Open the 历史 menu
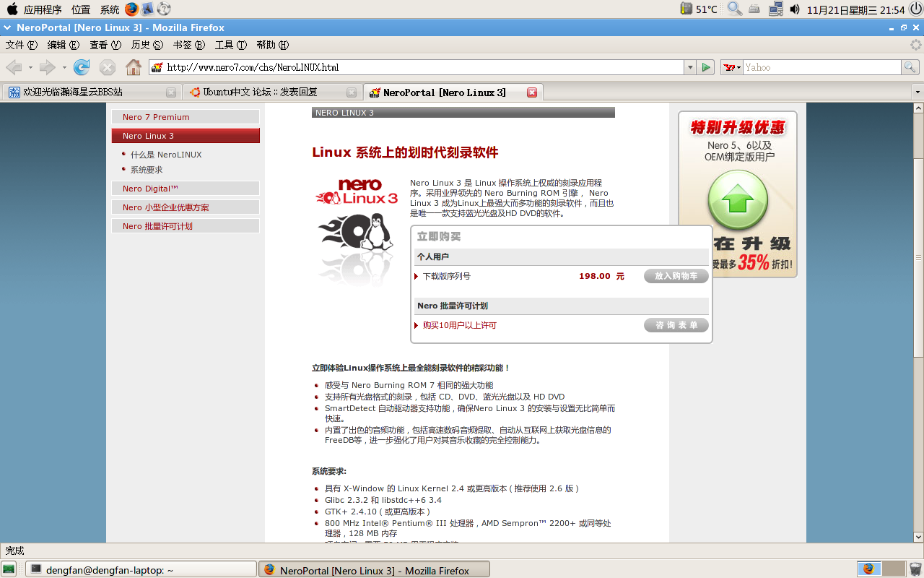924x578 pixels. (147, 45)
